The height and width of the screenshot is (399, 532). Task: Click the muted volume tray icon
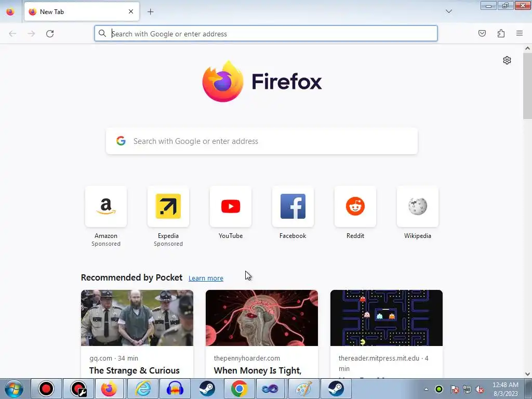(480, 390)
